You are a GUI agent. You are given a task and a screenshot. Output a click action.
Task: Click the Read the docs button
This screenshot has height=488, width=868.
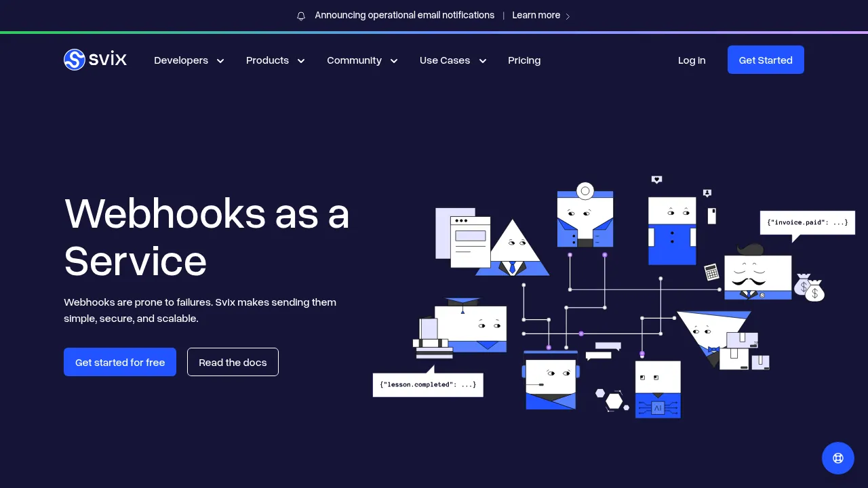pyautogui.click(x=233, y=362)
